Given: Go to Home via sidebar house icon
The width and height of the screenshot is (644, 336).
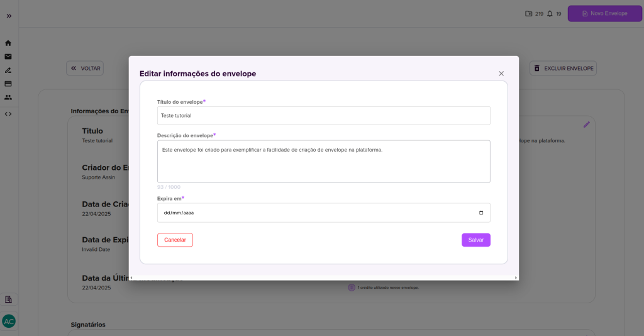Looking at the screenshot, I should coord(8,43).
